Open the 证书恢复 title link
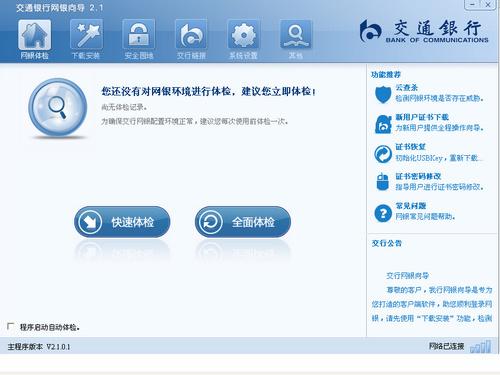Image resolution: width=500 pixels, height=375 pixels. tap(410, 147)
